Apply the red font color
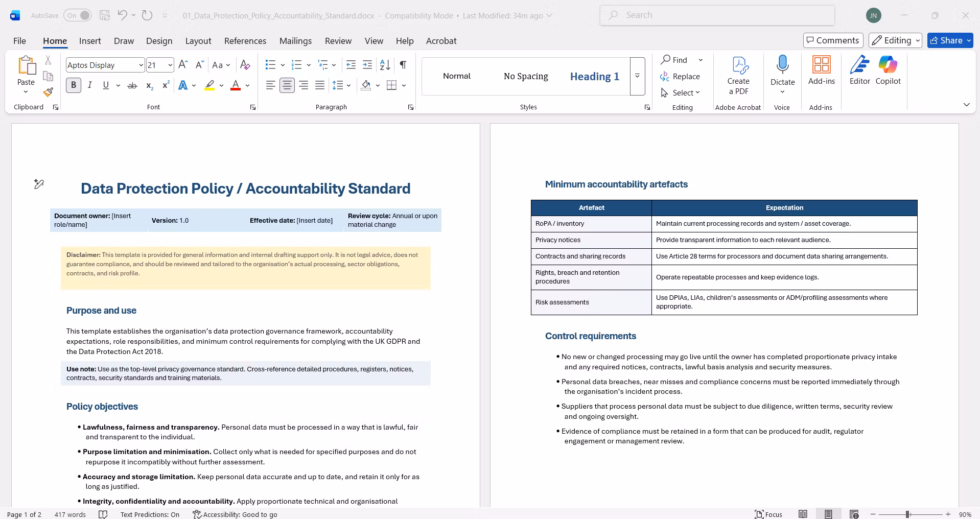Screen dimensions: 980x519 click(x=236, y=85)
